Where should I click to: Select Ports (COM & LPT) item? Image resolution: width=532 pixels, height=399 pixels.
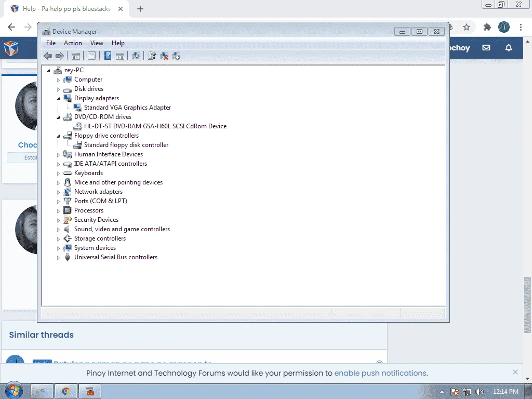pyautogui.click(x=101, y=201)
